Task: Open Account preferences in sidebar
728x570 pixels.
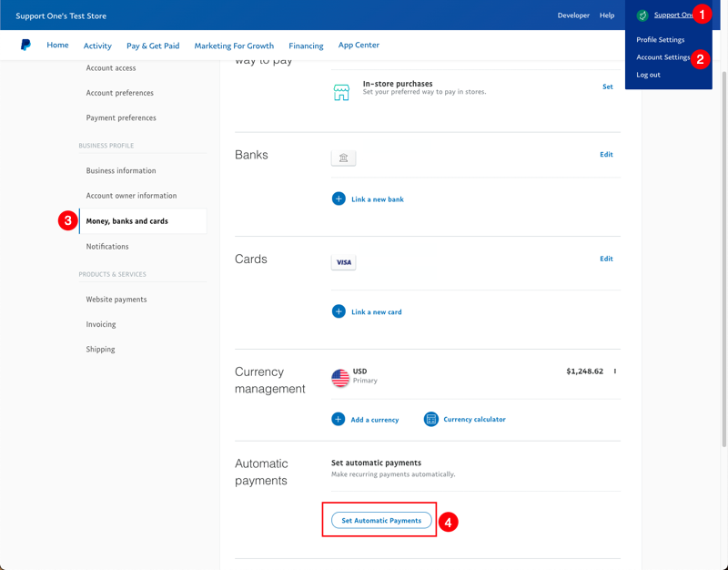Action: (120, 93)
